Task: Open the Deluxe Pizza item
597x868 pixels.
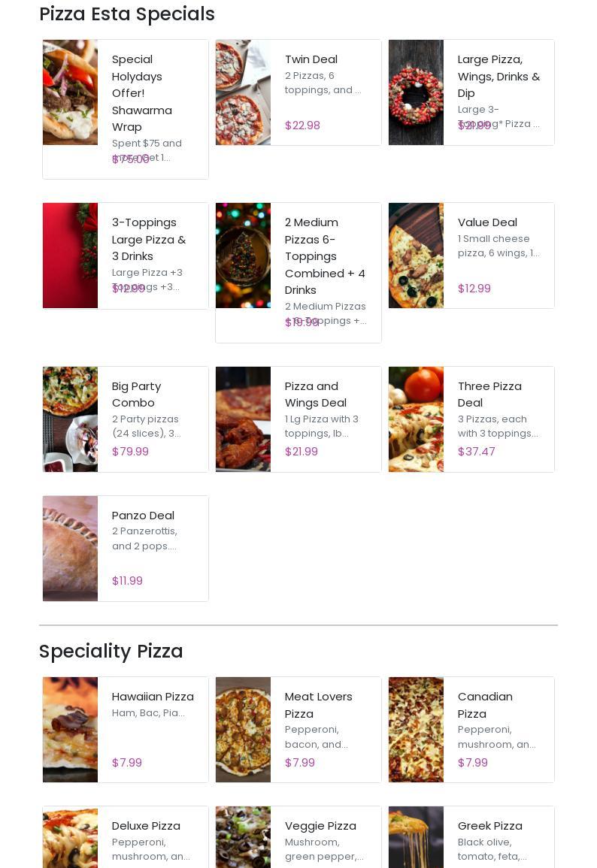Action: 146,826
